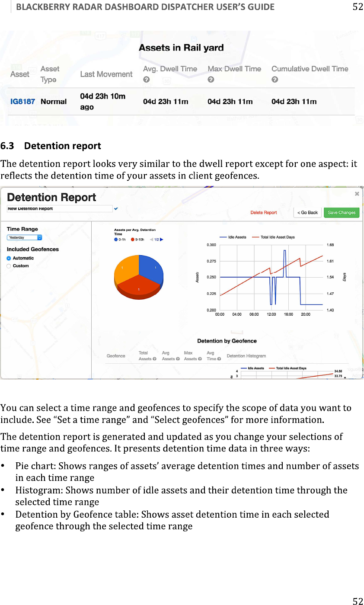Click the help icon beside Max Assets

tap(200, 359)
